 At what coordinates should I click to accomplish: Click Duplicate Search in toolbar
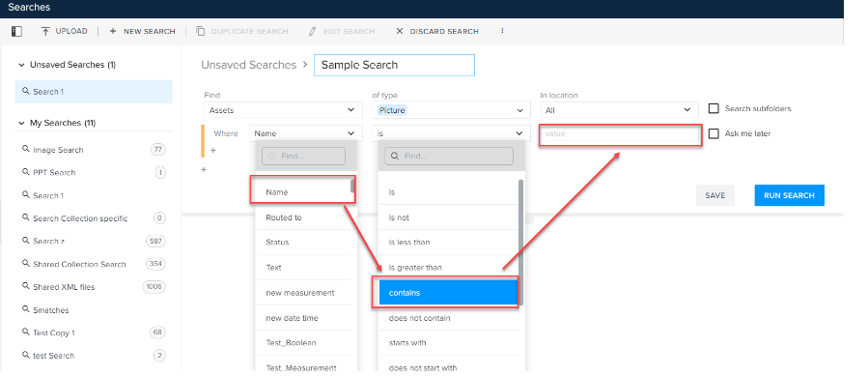[242, 31]
